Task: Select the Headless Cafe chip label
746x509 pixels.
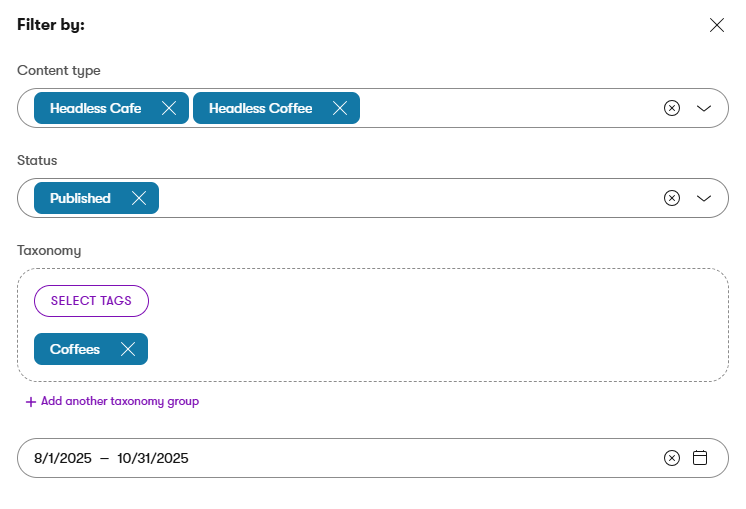Action: [95, 108]
